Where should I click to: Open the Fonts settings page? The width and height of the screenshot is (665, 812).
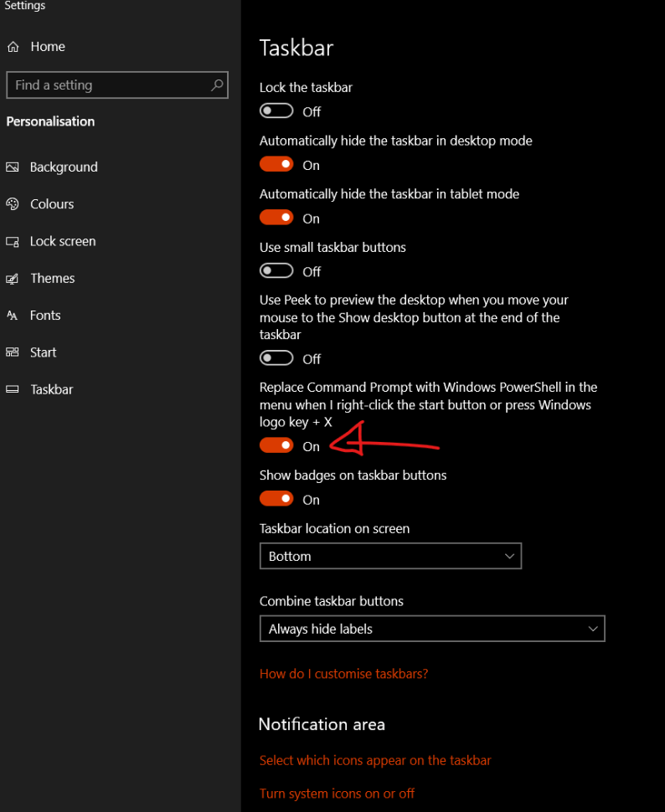coord(45,316)
